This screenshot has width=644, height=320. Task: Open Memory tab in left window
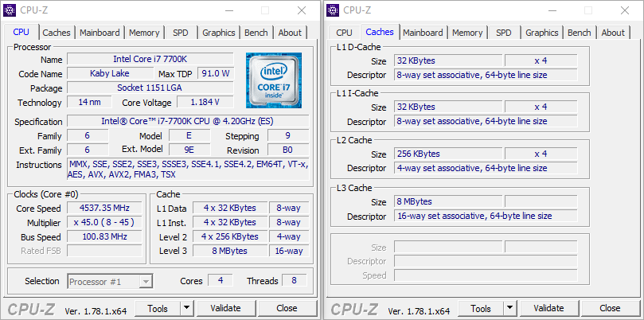click(x=144, y=33)
